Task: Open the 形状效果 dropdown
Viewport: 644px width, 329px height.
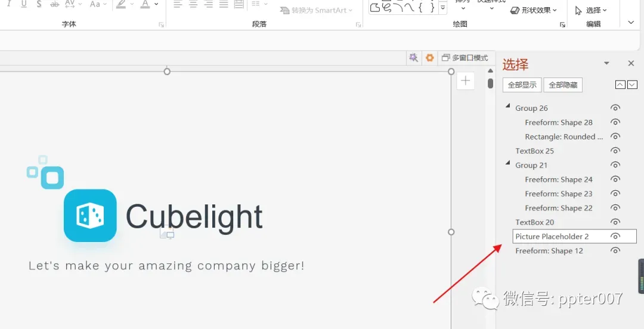Action: 534,10
